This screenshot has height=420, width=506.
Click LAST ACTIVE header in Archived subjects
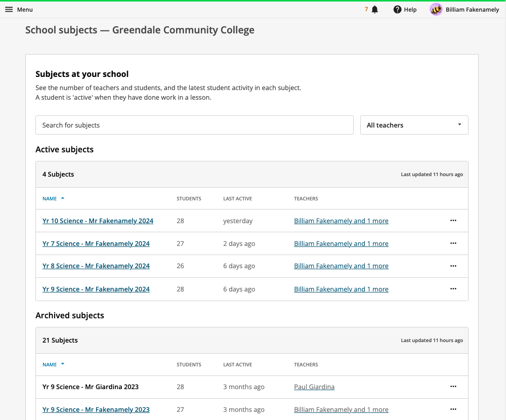point(237,364)
